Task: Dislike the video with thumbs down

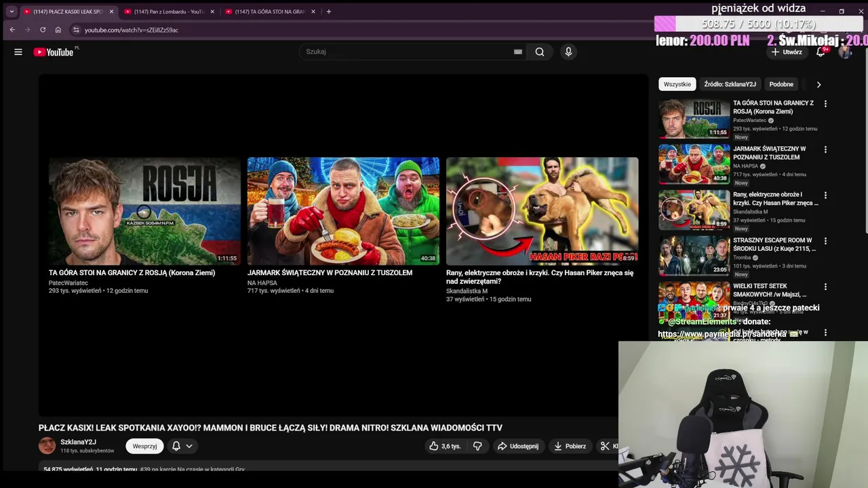Action: click(477, 446)
